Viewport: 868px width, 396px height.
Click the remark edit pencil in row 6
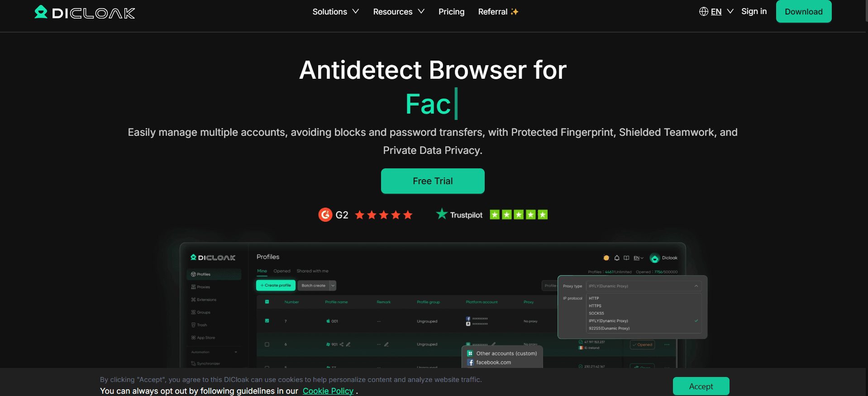(386, 344)
